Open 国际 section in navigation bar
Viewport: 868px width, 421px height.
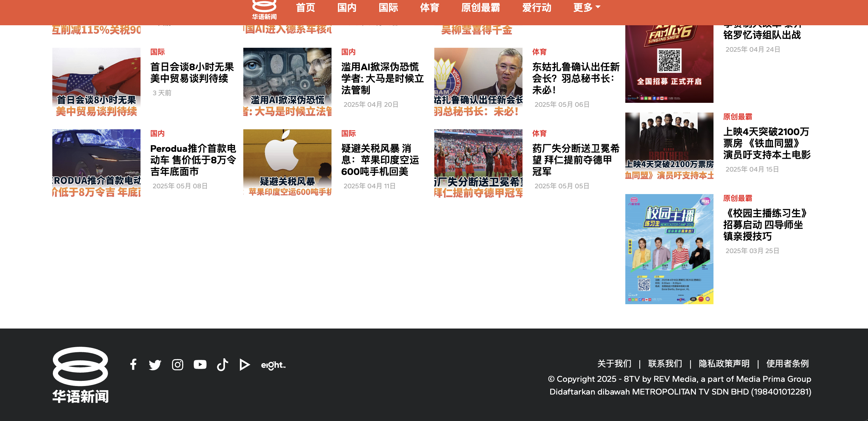tap(388, 7)
